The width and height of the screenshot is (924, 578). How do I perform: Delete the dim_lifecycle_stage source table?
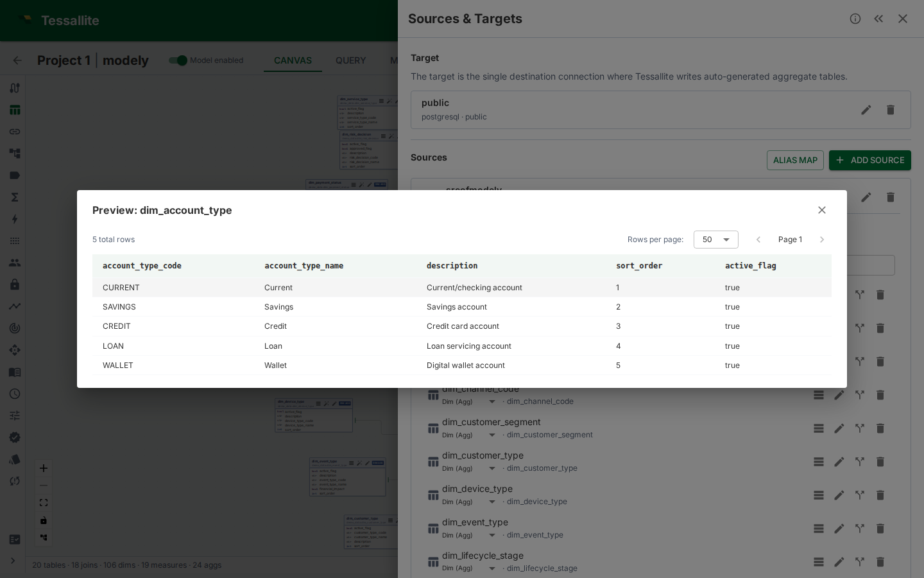click(880, 562)
